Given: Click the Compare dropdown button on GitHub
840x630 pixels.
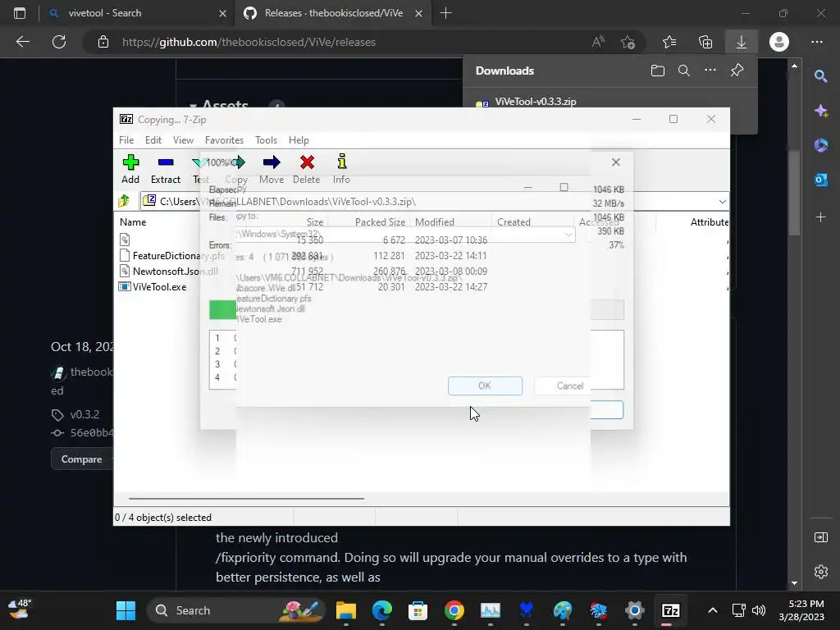Looking at the screenshot, I should [83, 459].
